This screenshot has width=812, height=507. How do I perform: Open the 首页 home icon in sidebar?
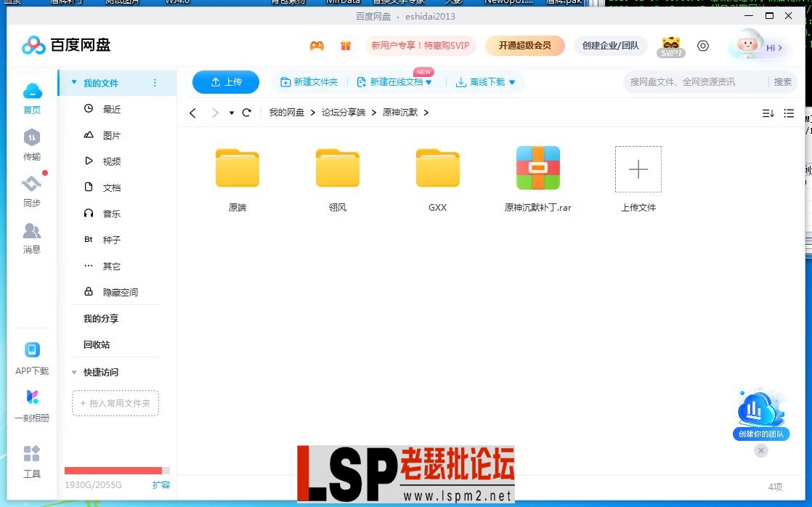[x=32, y=98]
